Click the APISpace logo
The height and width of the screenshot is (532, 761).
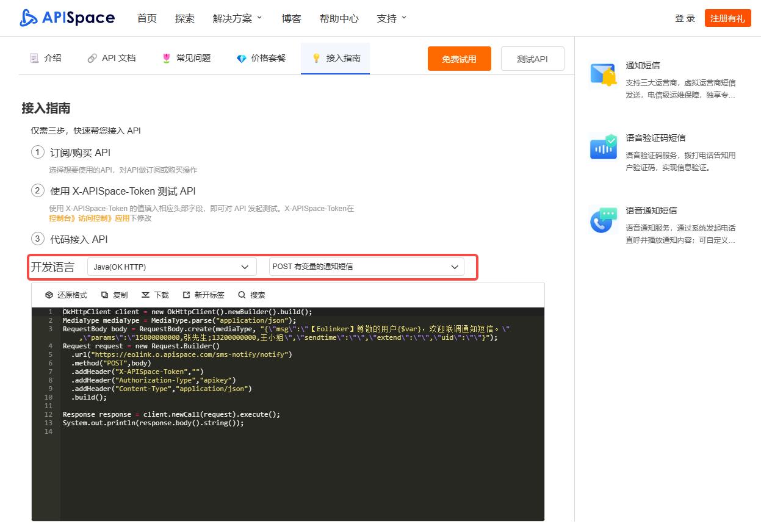(66, 18)
